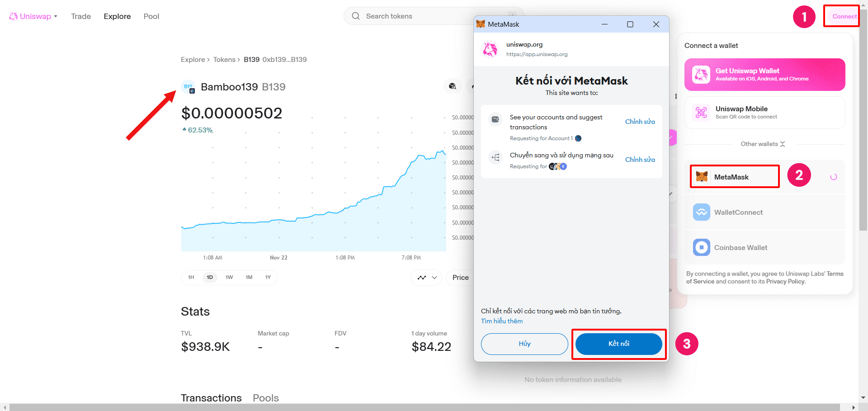This screenshot has width=868, height=411.
Task: Click the WalletConnect blue icon
Action: [702, 212]
